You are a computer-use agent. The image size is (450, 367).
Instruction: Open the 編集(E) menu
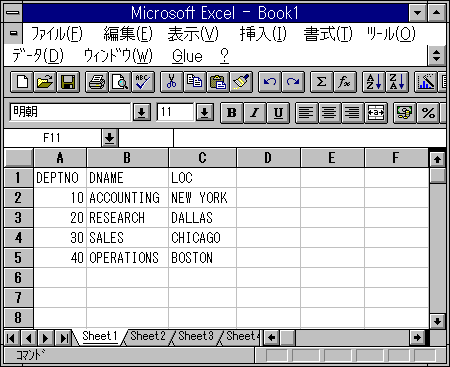(128, 34)
